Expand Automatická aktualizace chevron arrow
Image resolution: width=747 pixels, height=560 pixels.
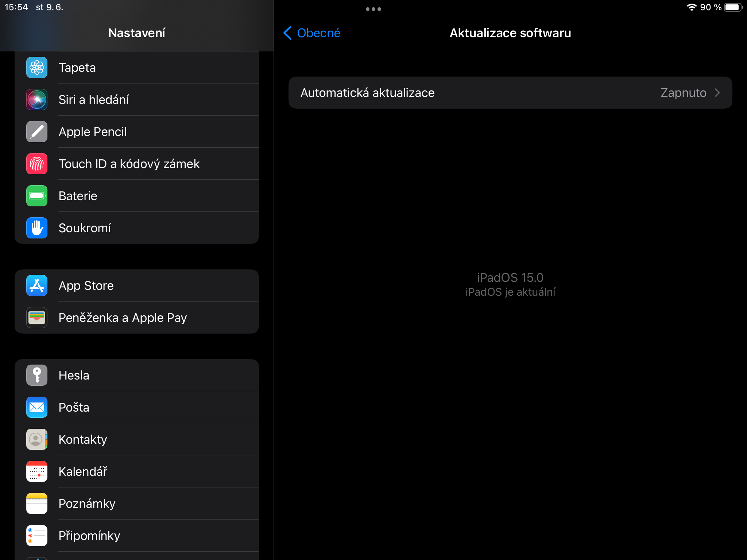tap(717, 93)
